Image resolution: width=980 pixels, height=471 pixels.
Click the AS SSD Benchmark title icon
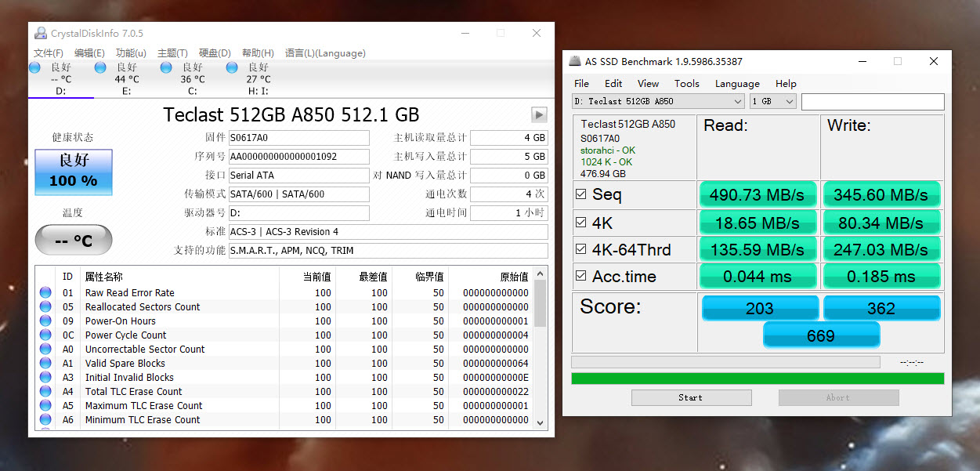pos(574,61)
